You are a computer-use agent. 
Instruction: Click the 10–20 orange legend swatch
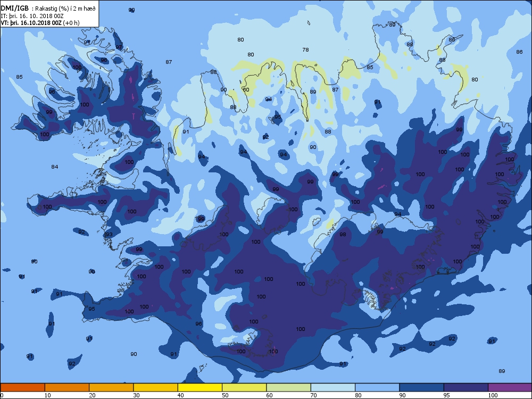[67, 387]
